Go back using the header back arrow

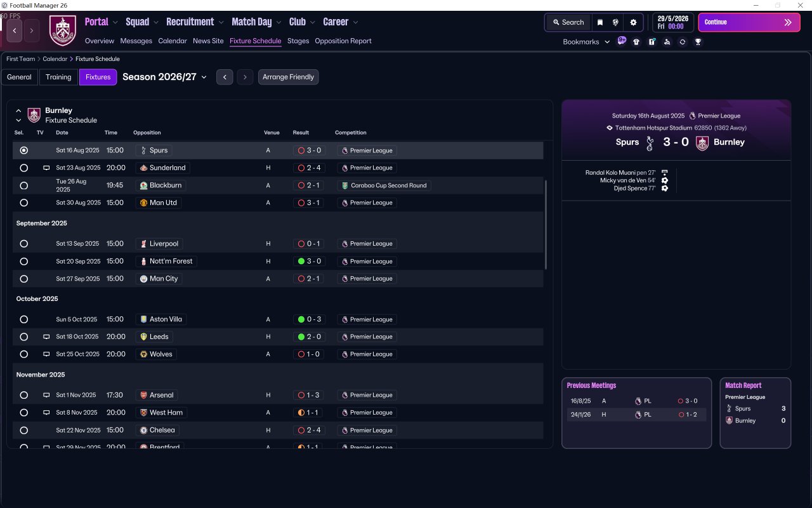click(x=15, y=30)
